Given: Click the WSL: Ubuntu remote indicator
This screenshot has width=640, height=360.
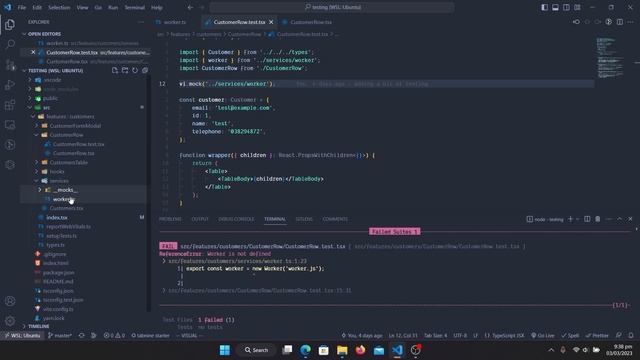Looking at the screenshot, I should (x=22, y=336).
